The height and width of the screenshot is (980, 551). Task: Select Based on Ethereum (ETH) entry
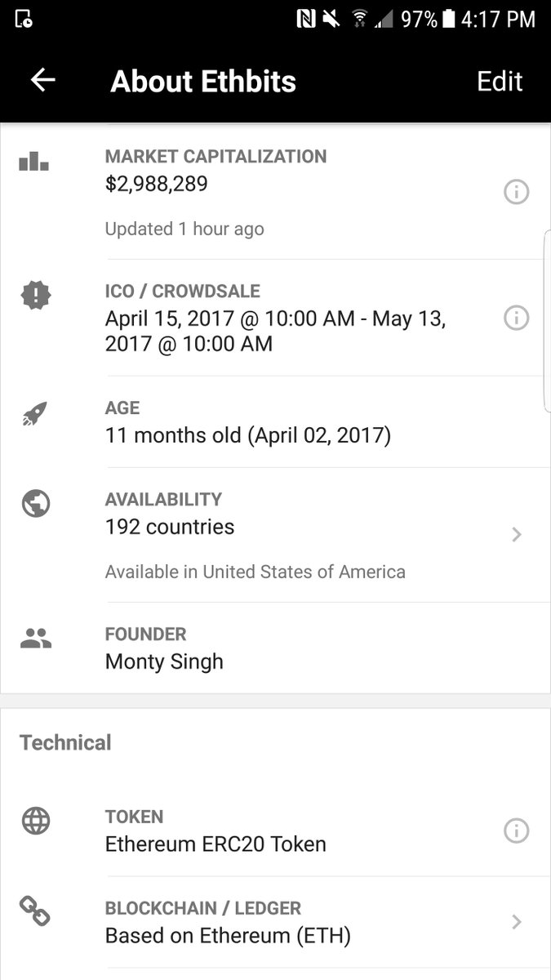coord(228,935)
